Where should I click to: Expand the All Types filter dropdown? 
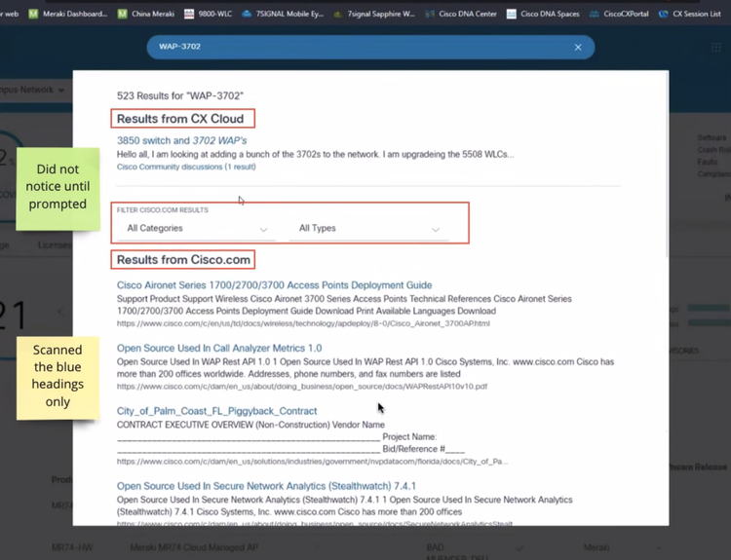point(368,228)
